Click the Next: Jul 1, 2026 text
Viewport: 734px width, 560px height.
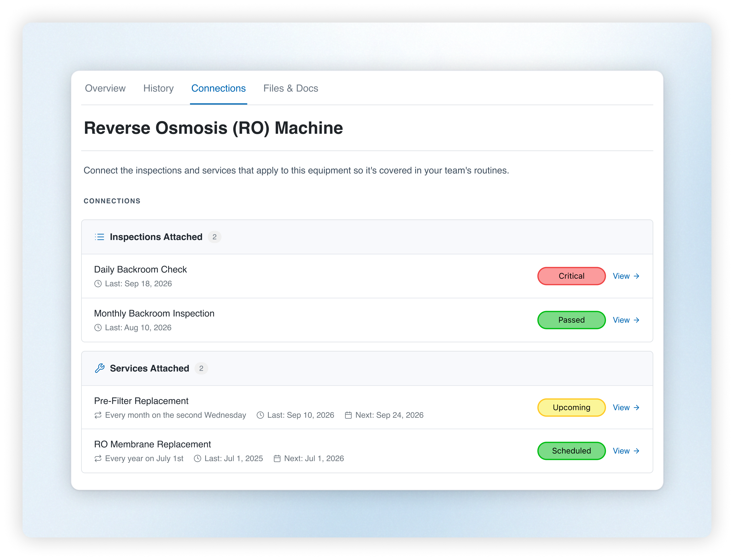[314, 459]
